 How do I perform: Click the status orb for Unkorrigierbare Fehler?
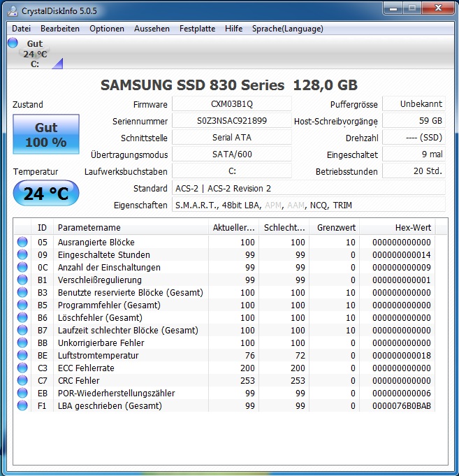point(22,342)
